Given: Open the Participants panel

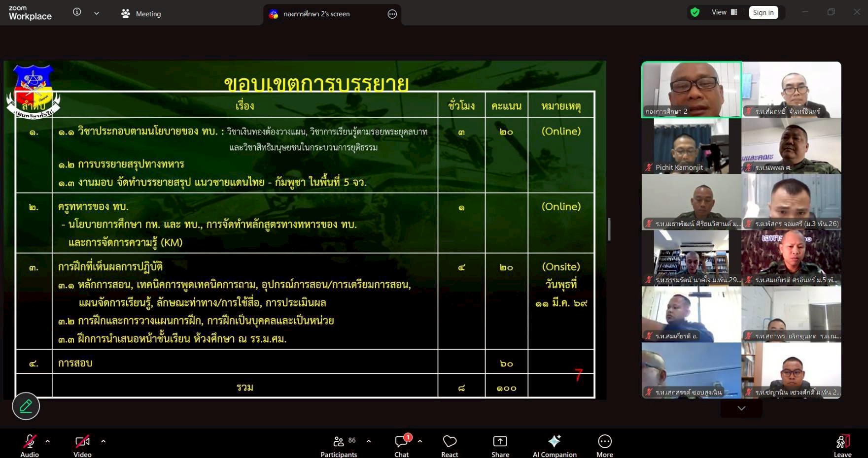Looking at the screenshot, I should click(339, 446).
